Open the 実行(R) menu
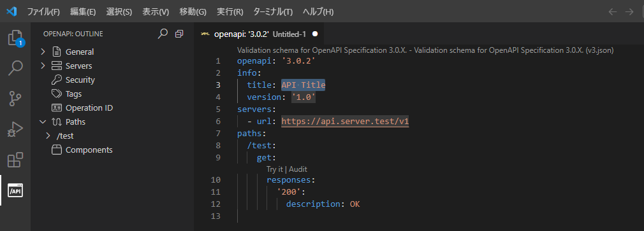 click(230, 12)
